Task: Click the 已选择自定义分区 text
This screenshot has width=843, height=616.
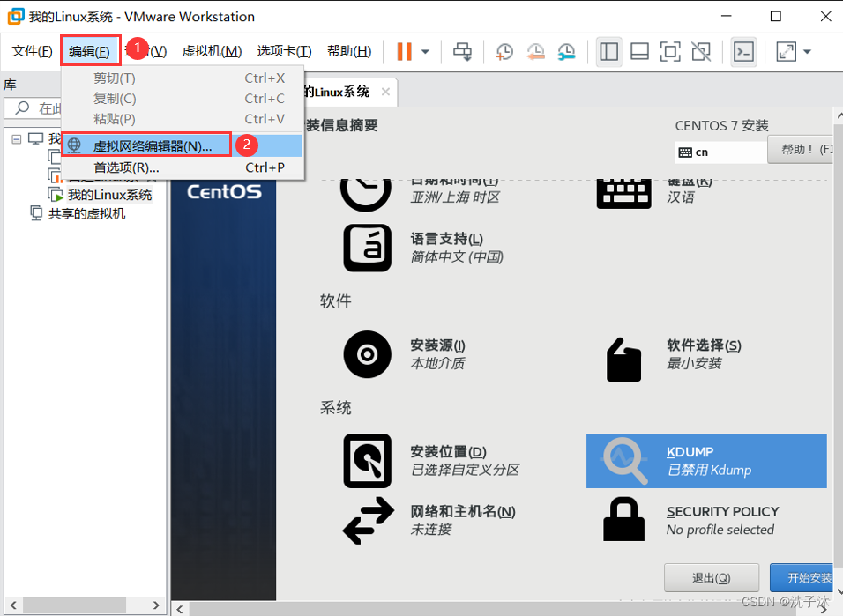Action: pos(465,470)
